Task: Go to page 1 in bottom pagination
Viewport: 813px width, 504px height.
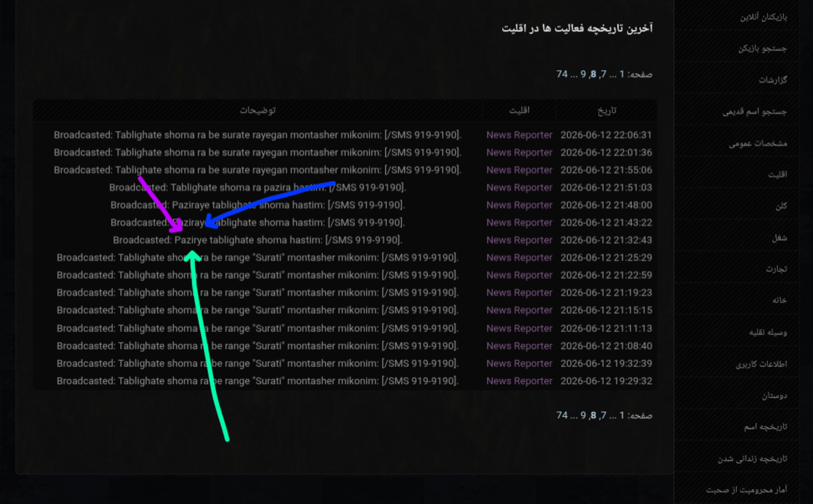Action: tap(622, 415)
